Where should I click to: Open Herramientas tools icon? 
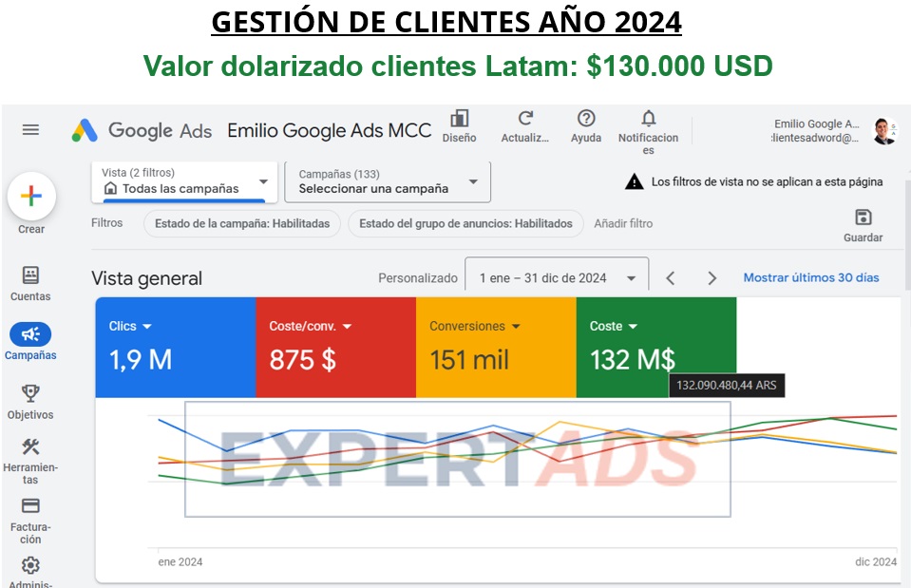(x=30, y=446)
